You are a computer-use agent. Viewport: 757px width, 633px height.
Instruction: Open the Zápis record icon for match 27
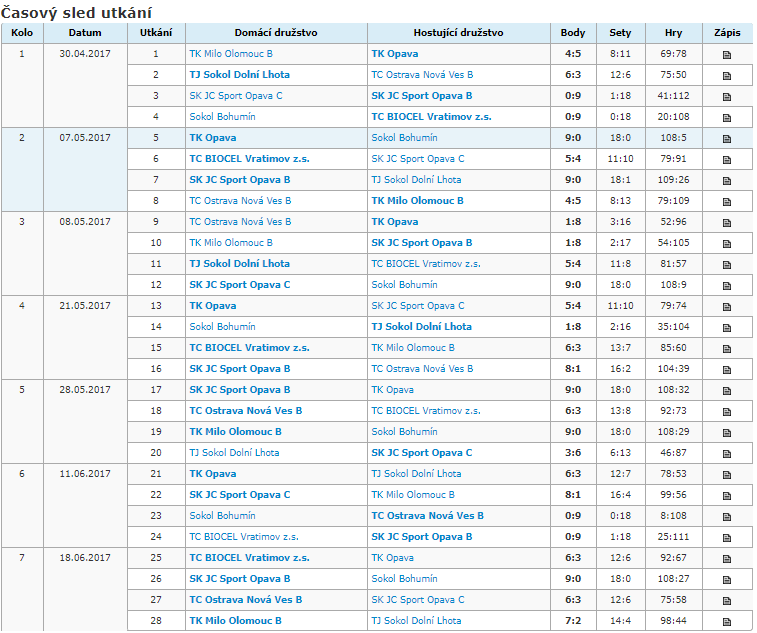[x=727, y=601]
